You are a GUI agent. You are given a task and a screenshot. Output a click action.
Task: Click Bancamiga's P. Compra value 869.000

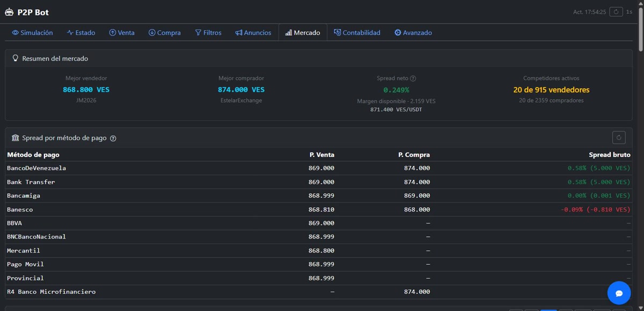tap(417, 196)
